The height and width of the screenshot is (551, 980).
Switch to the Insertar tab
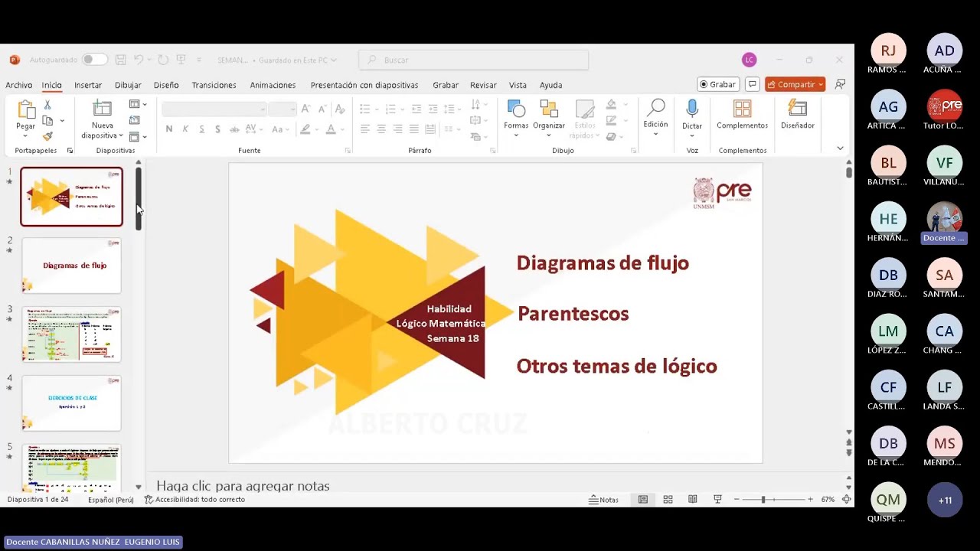coord(88,85)
